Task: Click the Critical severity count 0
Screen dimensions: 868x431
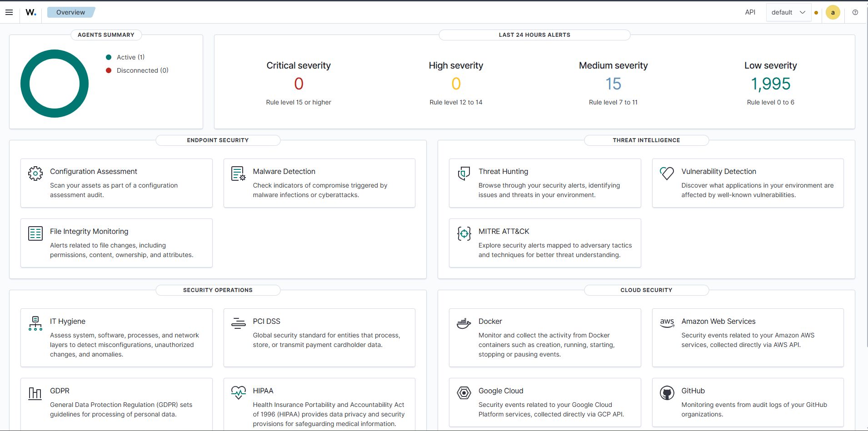Action: point(299,84)
